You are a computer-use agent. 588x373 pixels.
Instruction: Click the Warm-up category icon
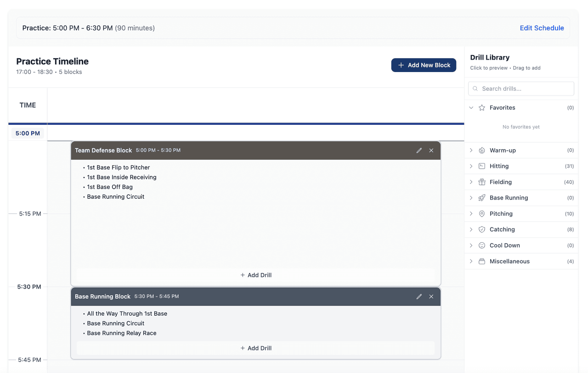[x=481, y=150]
